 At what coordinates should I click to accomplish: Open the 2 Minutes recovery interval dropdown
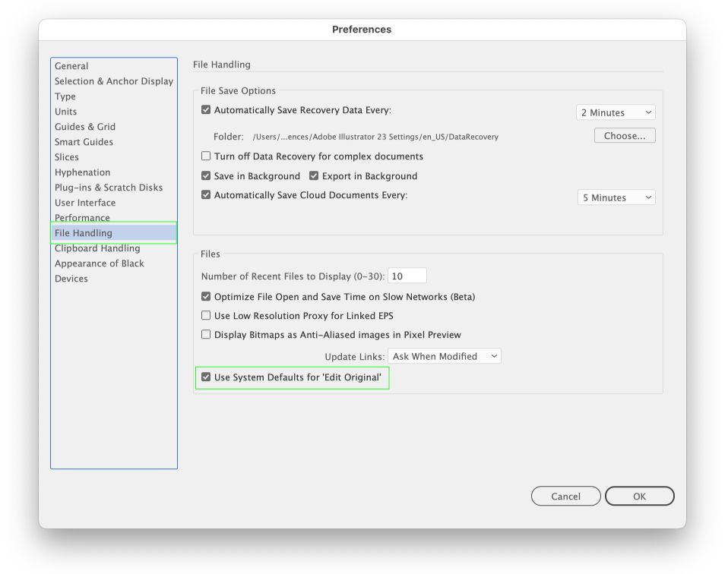point(616,112)
